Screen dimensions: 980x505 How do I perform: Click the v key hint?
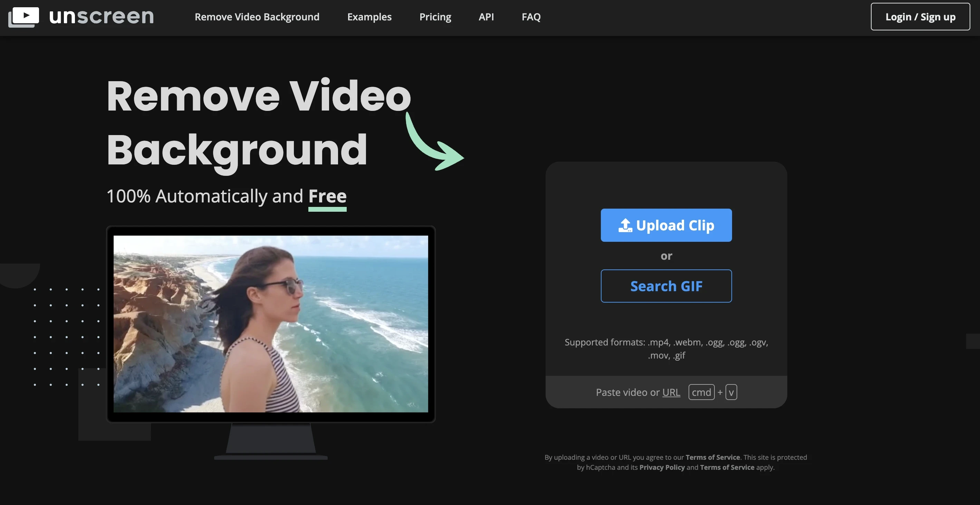pyautogui.click(x=731, y=392)
